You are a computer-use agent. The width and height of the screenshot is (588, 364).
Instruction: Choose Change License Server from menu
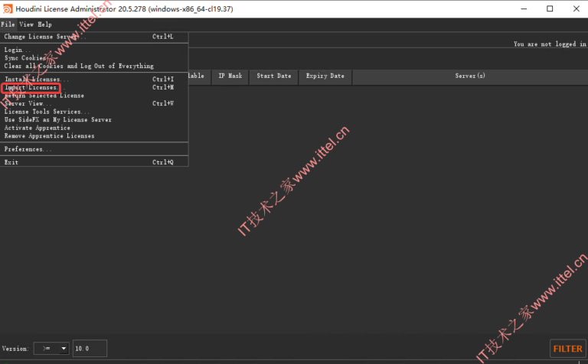(46, 36)
